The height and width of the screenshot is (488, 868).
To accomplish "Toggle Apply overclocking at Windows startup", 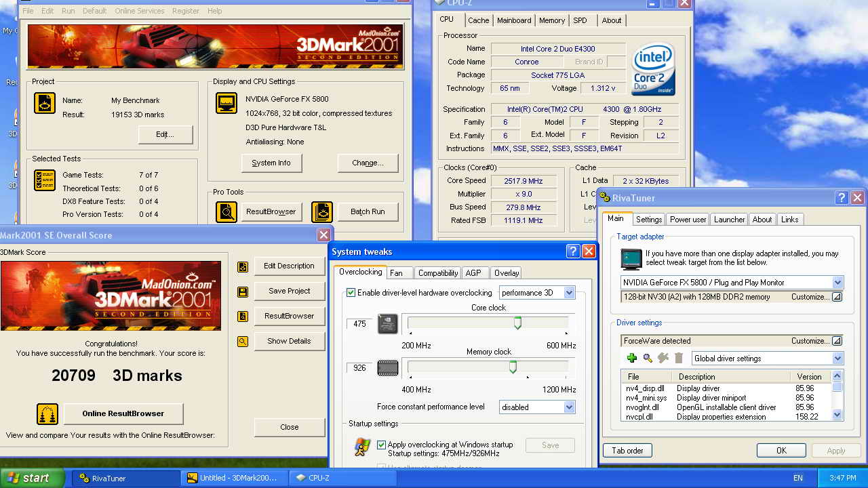I will coord(382,445).
